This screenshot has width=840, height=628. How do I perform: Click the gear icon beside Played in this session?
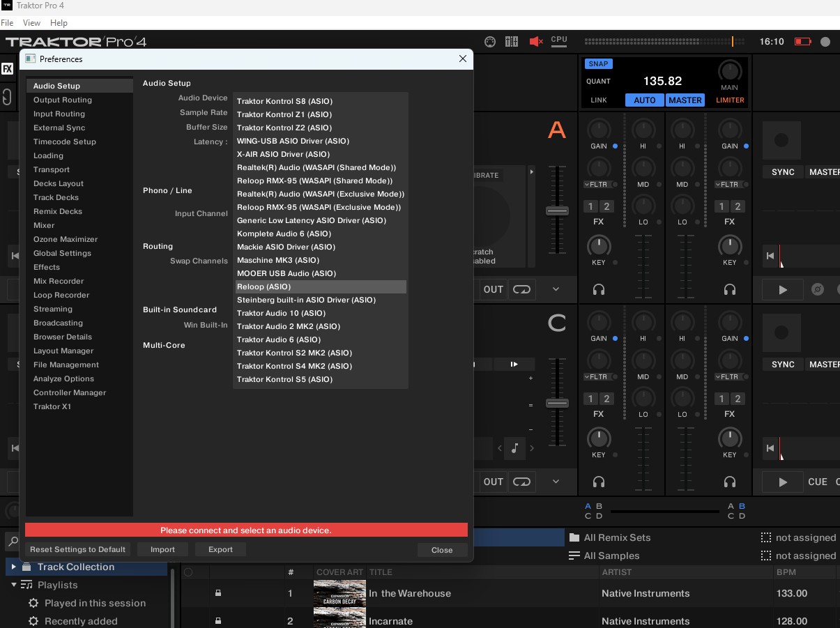[x=33, y=603]
